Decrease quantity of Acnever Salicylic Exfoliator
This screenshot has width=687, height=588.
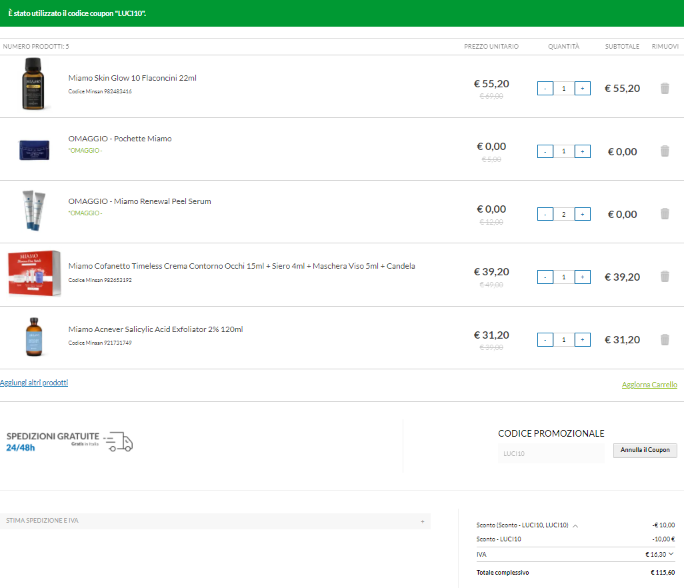(545, 340)
